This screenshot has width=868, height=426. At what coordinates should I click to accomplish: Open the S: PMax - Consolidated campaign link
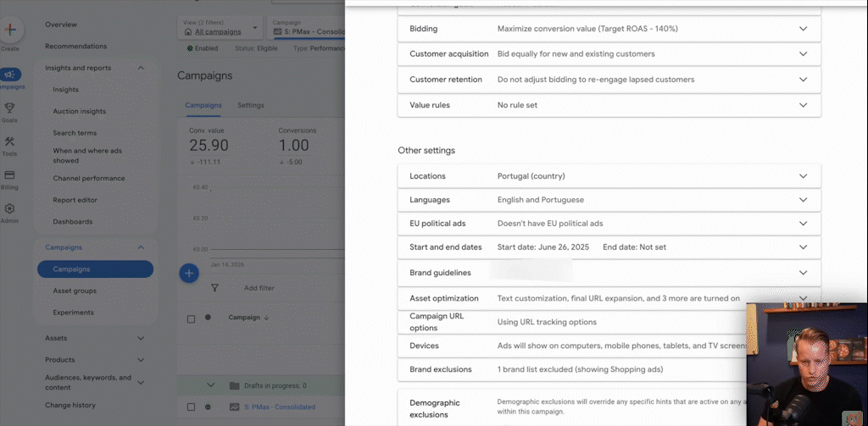pyautogui.click(x=279, y=407)
